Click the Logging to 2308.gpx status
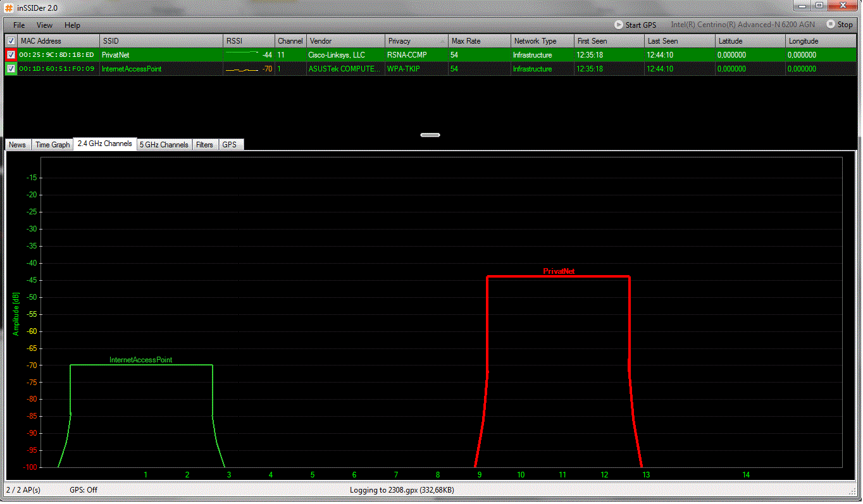This screenshot has height=504, width=863. point(402,490)
